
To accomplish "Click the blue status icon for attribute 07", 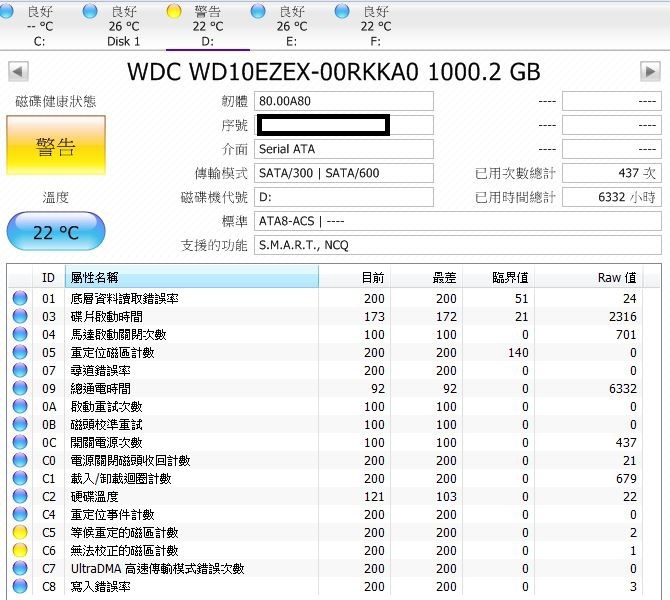I will click(20, 370).
